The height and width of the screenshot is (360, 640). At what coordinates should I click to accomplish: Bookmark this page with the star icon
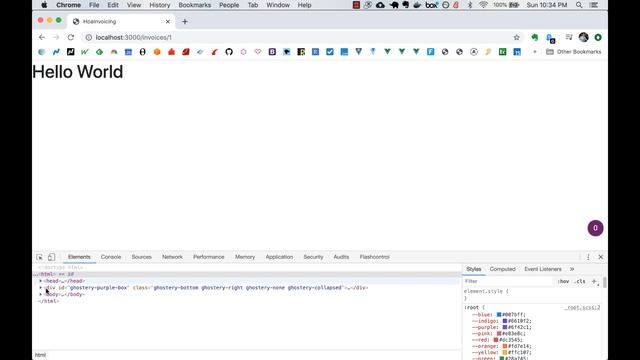(x=516, y=37)
